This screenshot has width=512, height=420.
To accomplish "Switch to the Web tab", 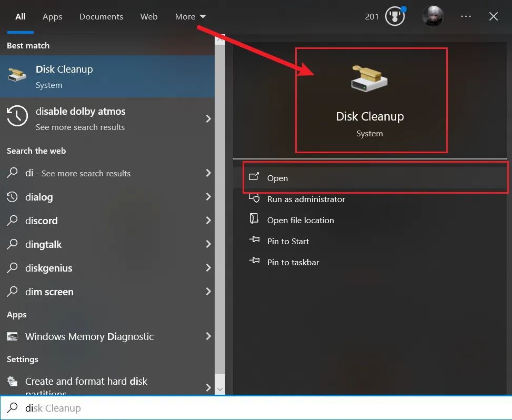I will (149, 17).
